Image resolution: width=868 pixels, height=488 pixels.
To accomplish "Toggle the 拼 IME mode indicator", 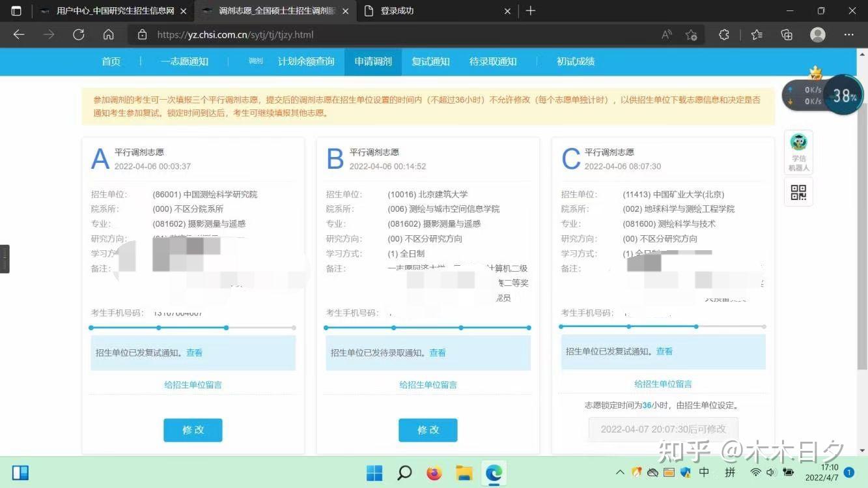I will [730, 472].
